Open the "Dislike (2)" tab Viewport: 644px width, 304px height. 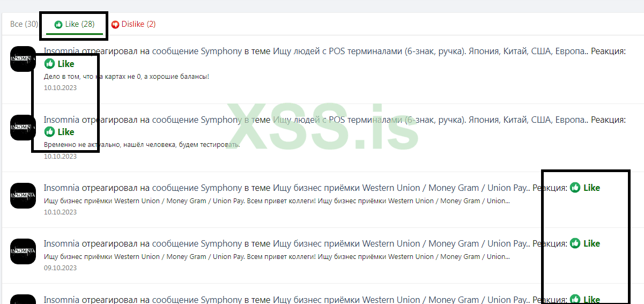(x=134, y=24)
